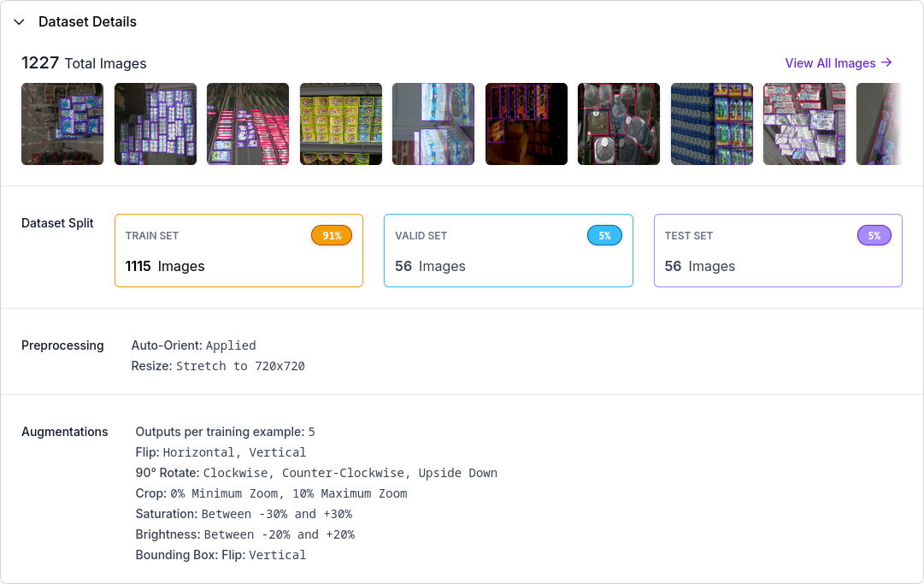
Task: Open the thumbnail of scattered white packages
Action: point(804,124)
